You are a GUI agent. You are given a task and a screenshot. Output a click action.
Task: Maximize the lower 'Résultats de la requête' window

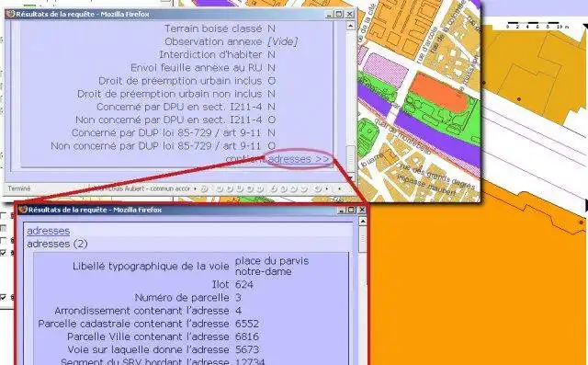click(x=351, y=210)
